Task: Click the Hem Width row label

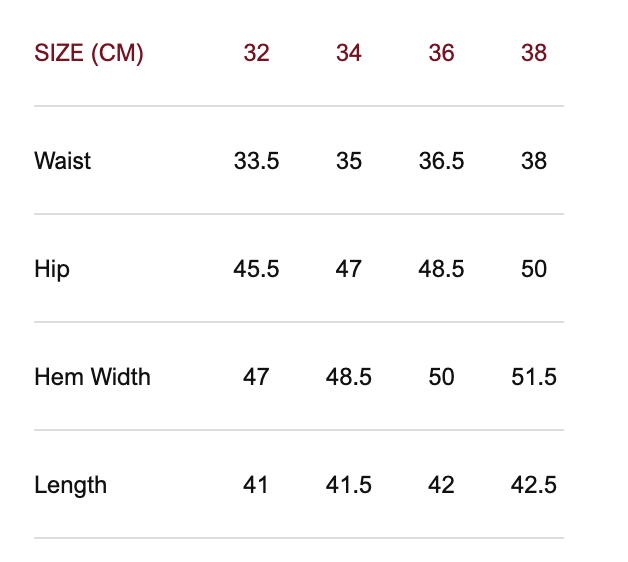Action: pyautogui.click(x=92, y=377)
